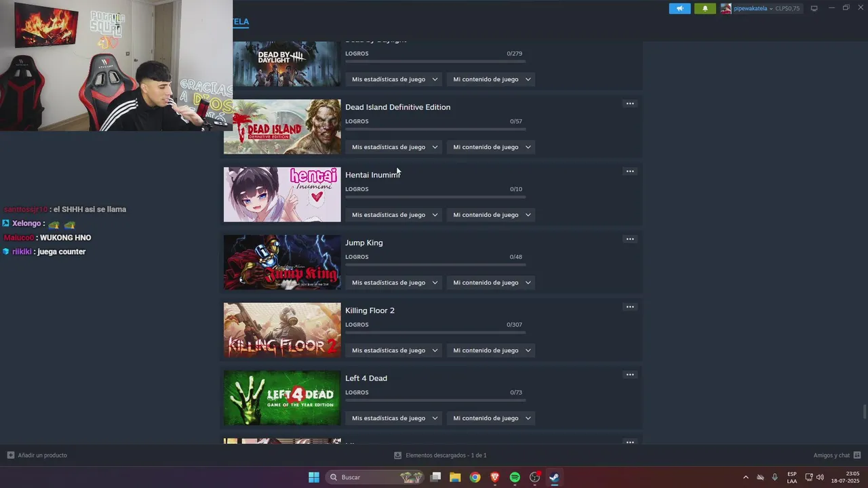Open the Dead Island Definitive Edition title link
This screenshot has height=488, width=868.
(397, 107)
